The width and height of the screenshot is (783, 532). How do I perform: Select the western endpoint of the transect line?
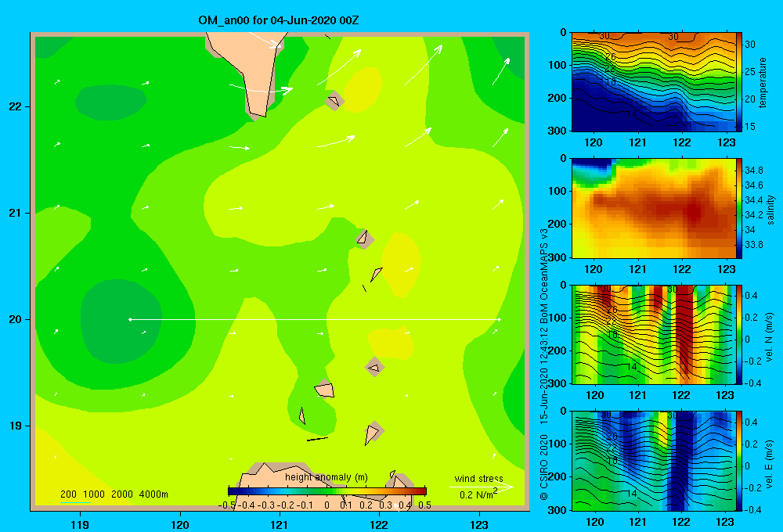[x=130, y=319]
